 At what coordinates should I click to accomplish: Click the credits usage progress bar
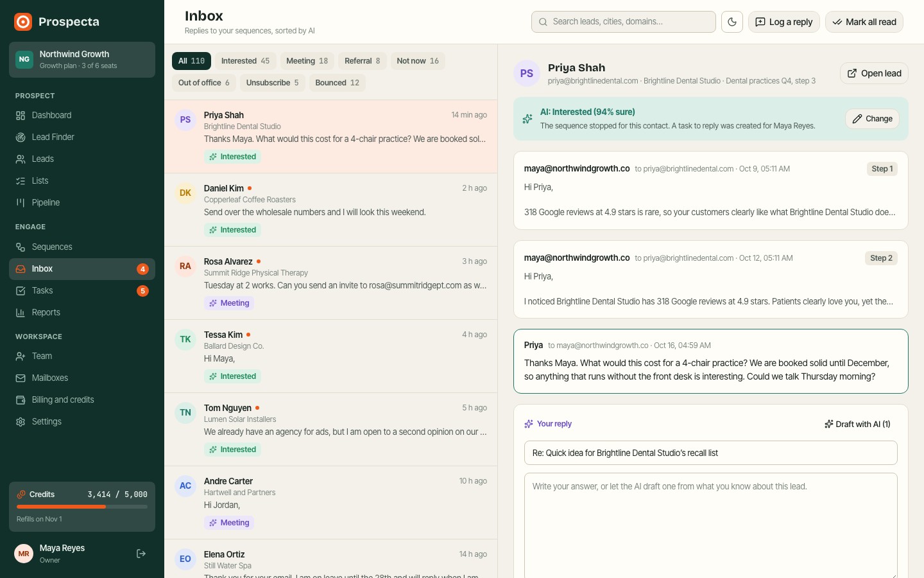coord(82,507)
